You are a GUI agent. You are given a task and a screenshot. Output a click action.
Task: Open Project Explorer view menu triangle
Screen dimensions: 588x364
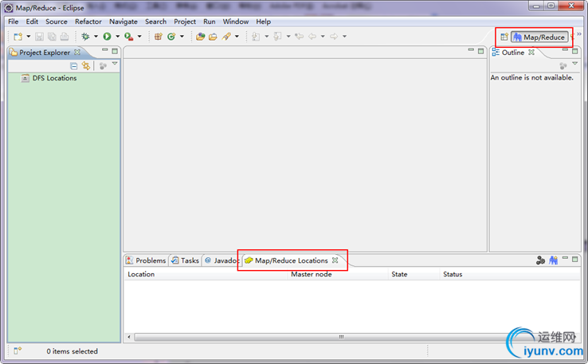click(115, 65)
